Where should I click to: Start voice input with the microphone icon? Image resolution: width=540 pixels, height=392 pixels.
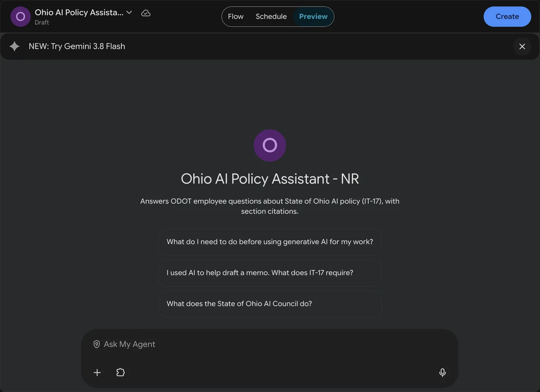pyautogui.click(x=442, y=372)
